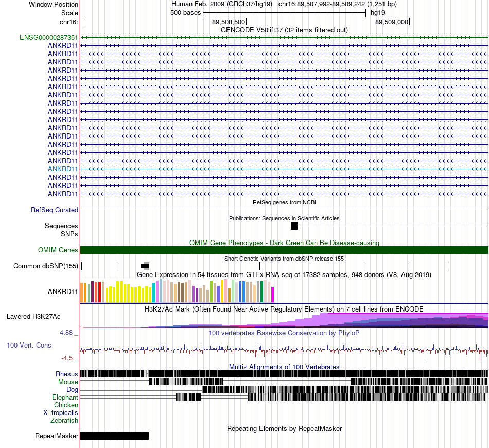The width and height of the screenshot is (489, 448).
Task: Select the SNPs track label
Action: click(69, 234)
